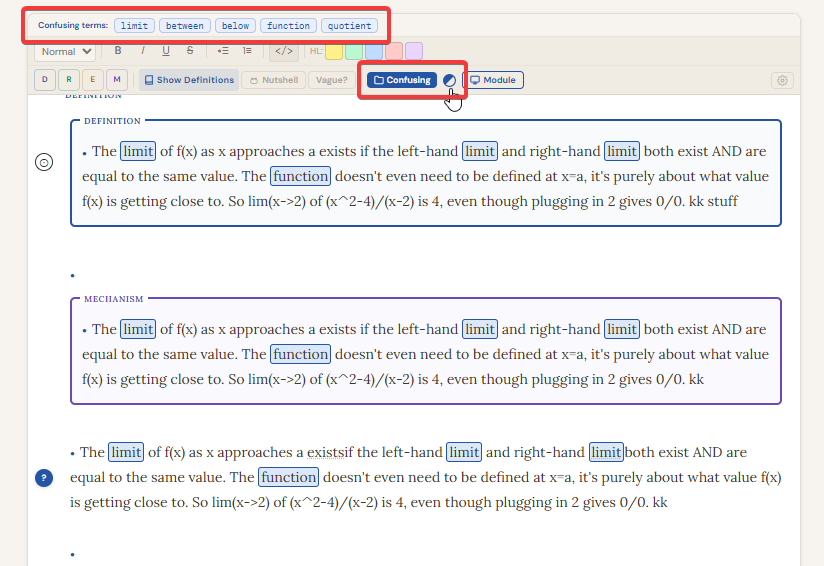Apply underline formatting
The image size is (824, 566).
point(166,51)
